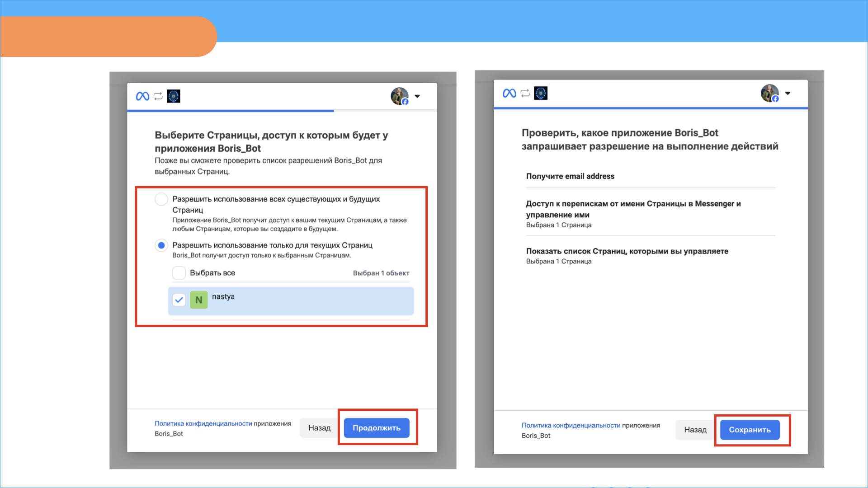This screenshot has width=868, height=488.
Task: Click 'Выбрать все' label text
Action: [212, 273]
